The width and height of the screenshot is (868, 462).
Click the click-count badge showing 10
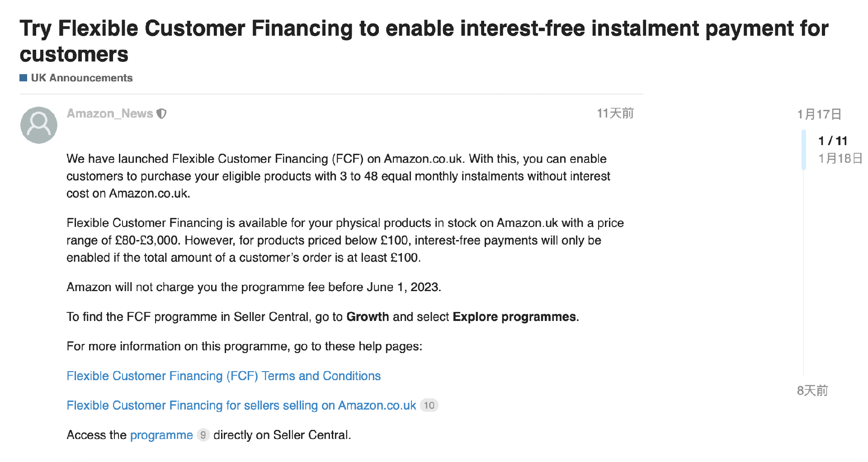[x=429, y=405]
